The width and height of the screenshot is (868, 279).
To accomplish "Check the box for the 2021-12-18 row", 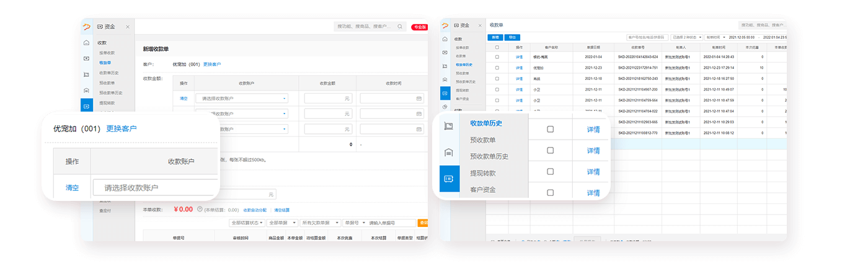I will (x=497, y=79).
